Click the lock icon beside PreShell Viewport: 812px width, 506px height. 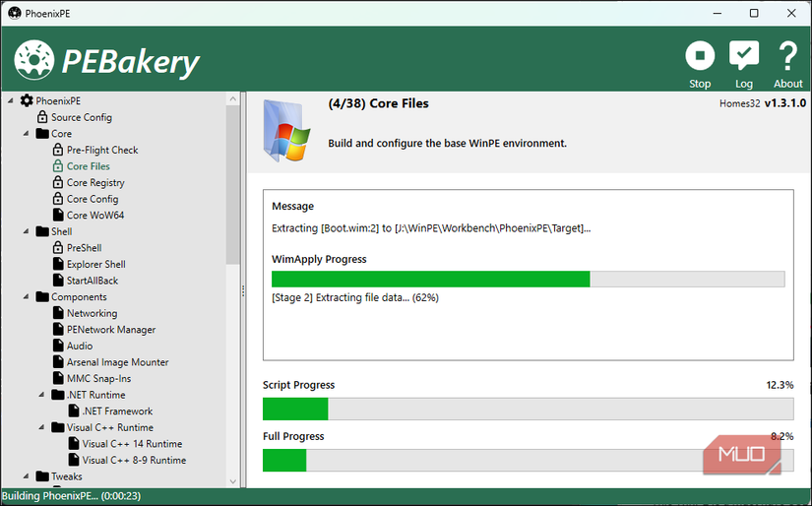pyautogui.click(x=58, y=247)
